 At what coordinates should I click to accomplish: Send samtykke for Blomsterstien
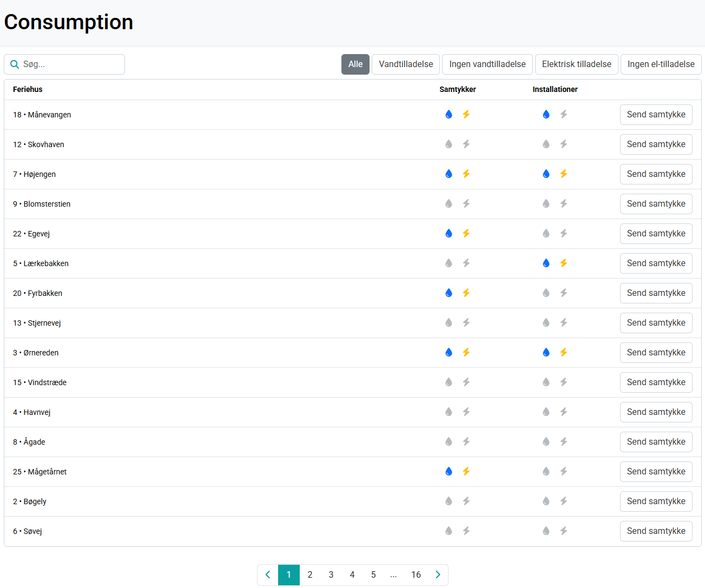(x=656, y=204)
